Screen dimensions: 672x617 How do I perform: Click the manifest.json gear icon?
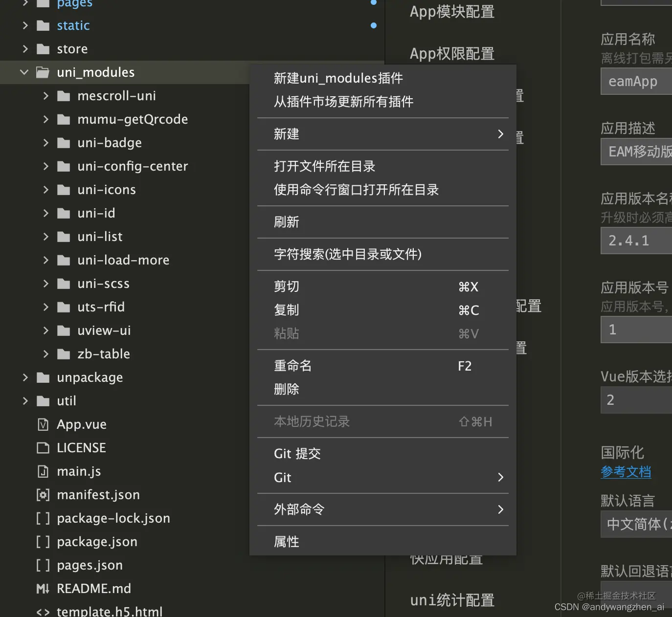(x=43, y=495)
